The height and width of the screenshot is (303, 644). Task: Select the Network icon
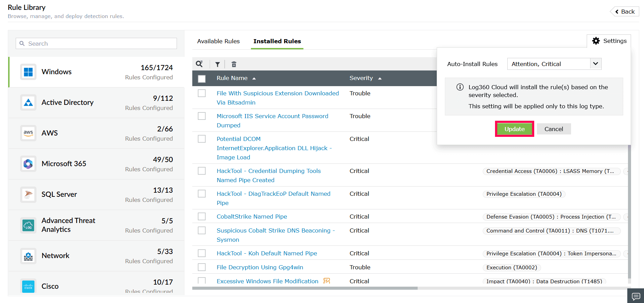28,256
